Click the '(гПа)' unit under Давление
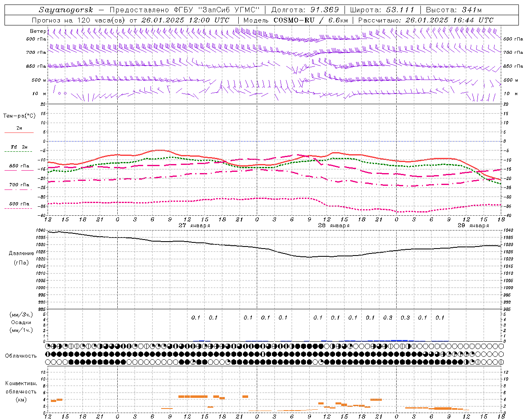This screenshot has height=420, width=525. 21,263
